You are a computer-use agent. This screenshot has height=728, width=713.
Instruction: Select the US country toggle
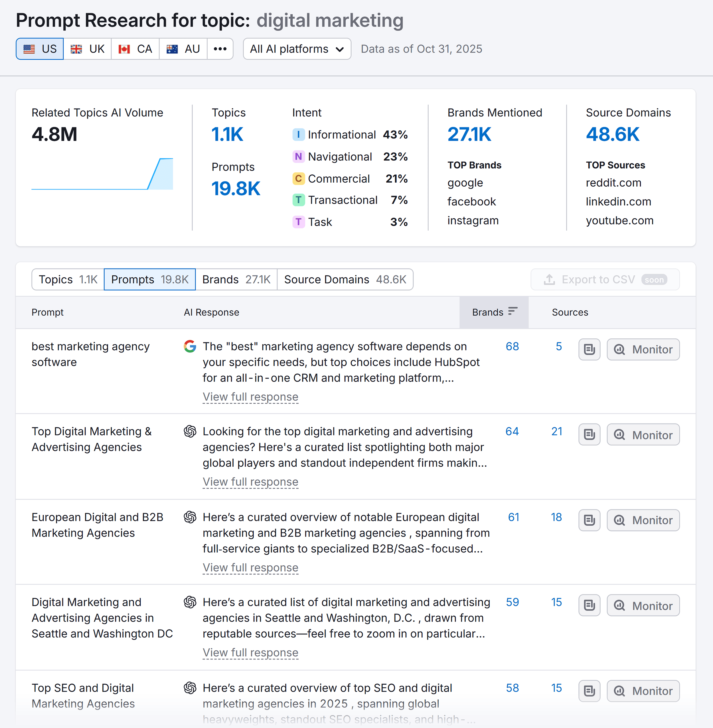pos(40,49)
